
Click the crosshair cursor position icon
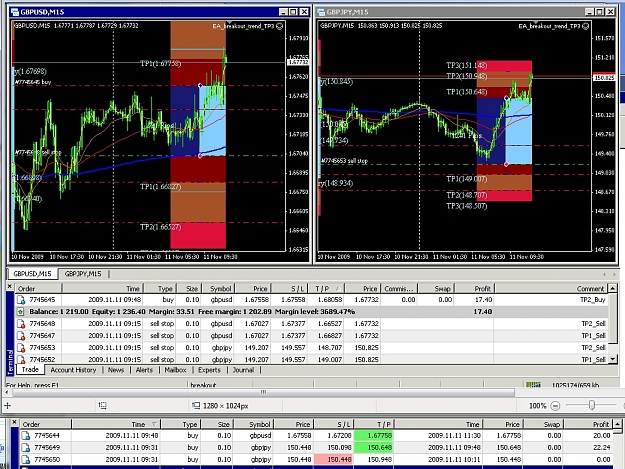[8, 406]
